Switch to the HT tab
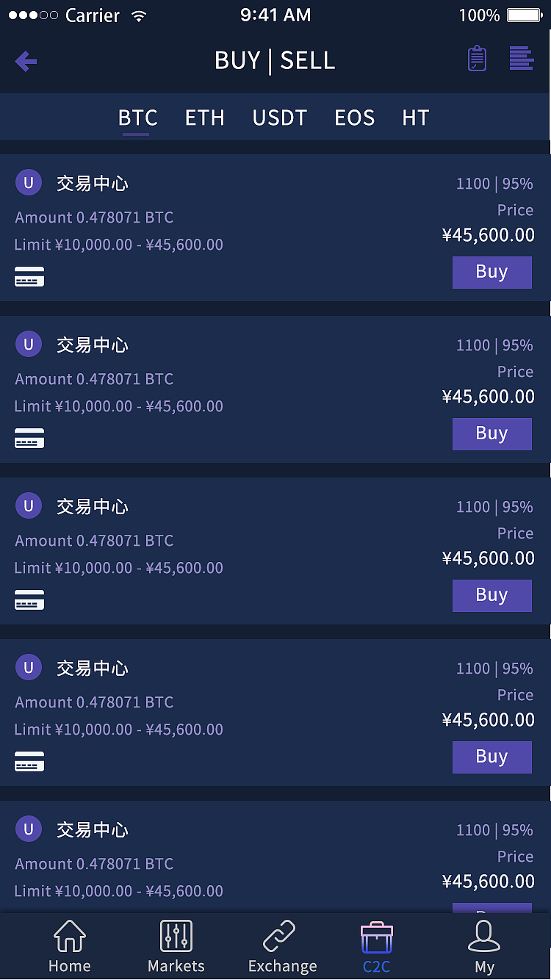This screenshot has width=551, height=980. coord(415,118)
